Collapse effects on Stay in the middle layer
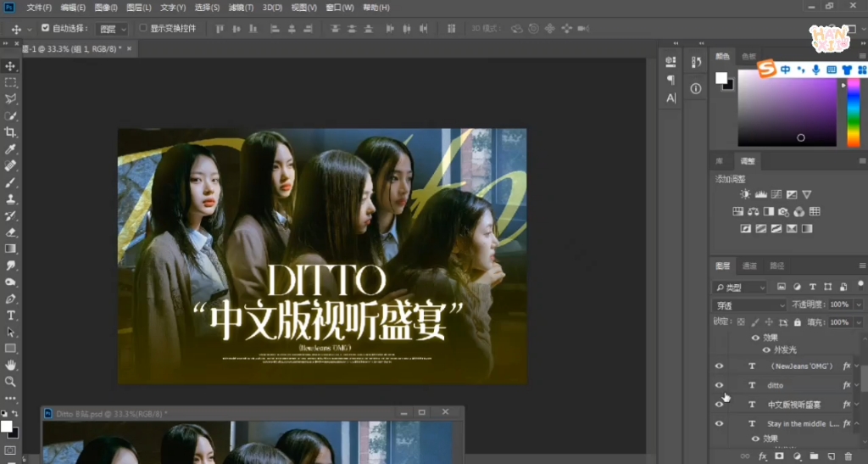868x464 pixels. click(857, 423)
